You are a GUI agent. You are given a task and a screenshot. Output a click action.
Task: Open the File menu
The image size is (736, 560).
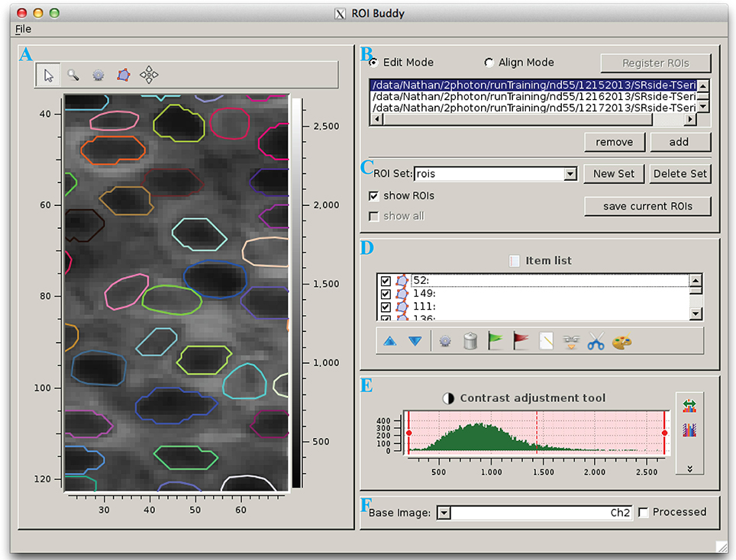[23, 29]
